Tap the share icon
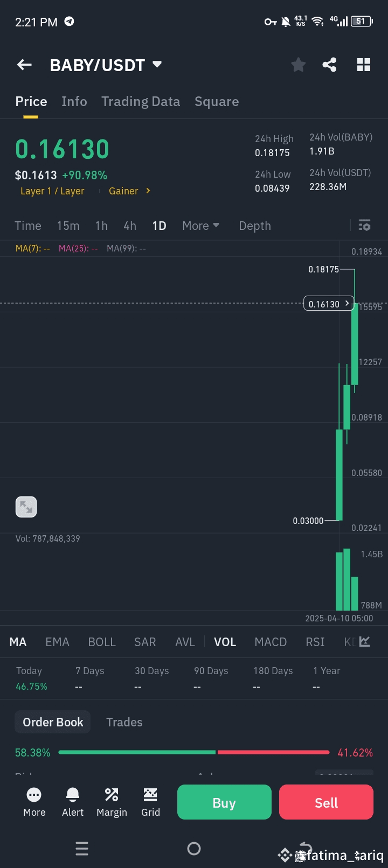This screenshot has width=388, height=868. tap(329, 65)
